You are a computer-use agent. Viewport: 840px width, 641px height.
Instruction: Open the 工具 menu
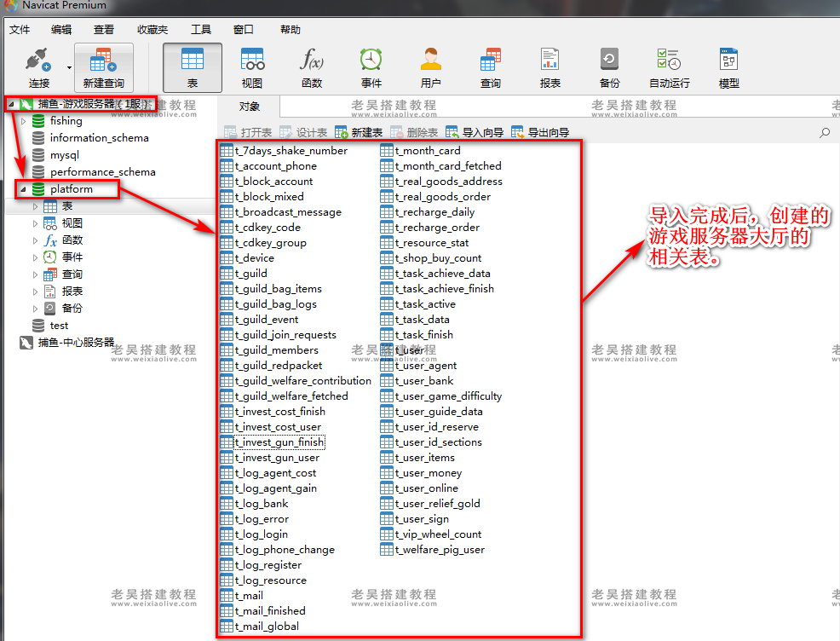coord(201,30)
